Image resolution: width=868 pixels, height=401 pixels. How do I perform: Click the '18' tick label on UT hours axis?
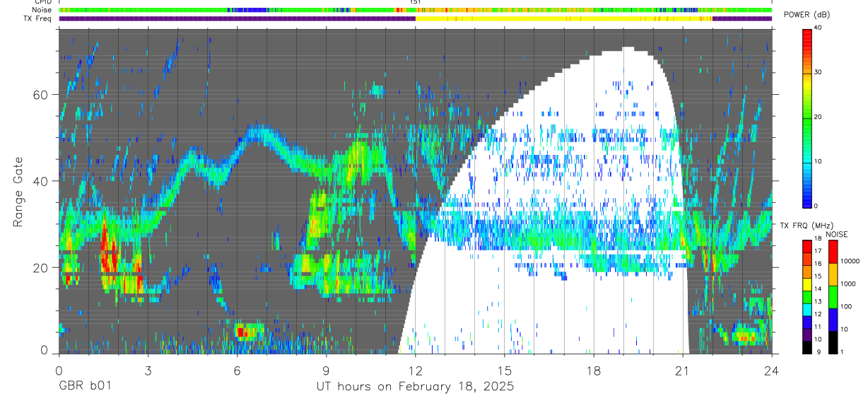coord(594,370)
